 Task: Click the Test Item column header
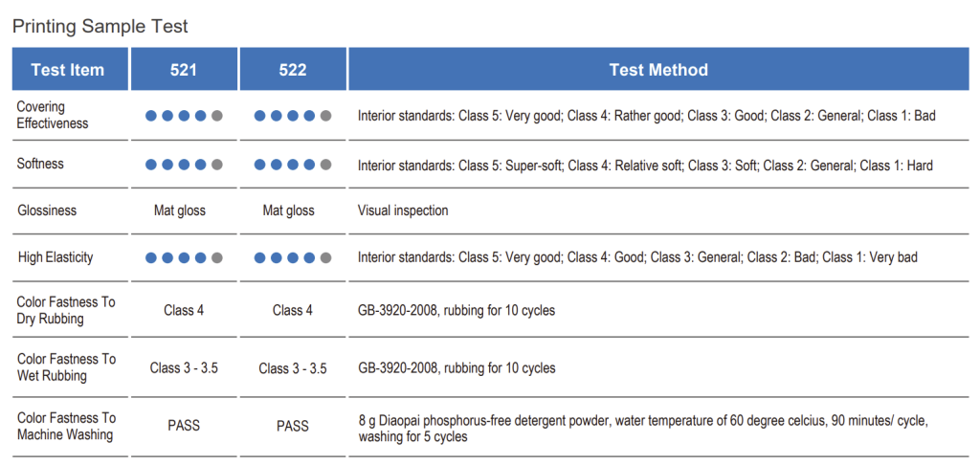(67, 70)
